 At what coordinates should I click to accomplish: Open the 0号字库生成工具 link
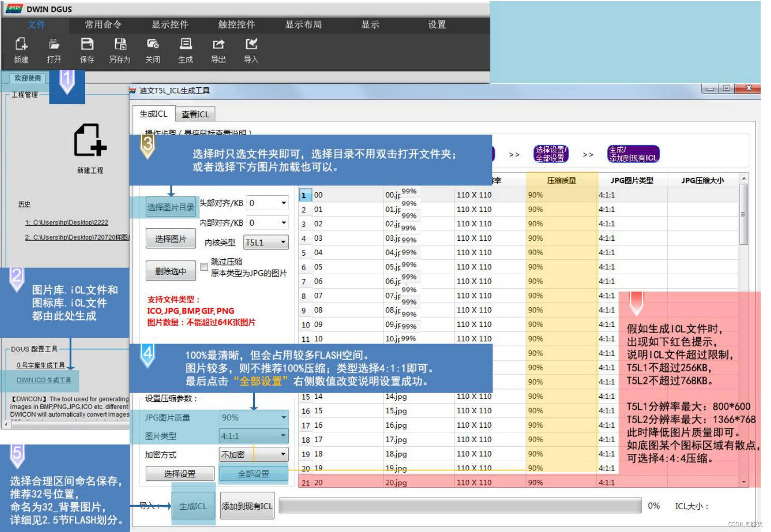click(x=41, y=365)
